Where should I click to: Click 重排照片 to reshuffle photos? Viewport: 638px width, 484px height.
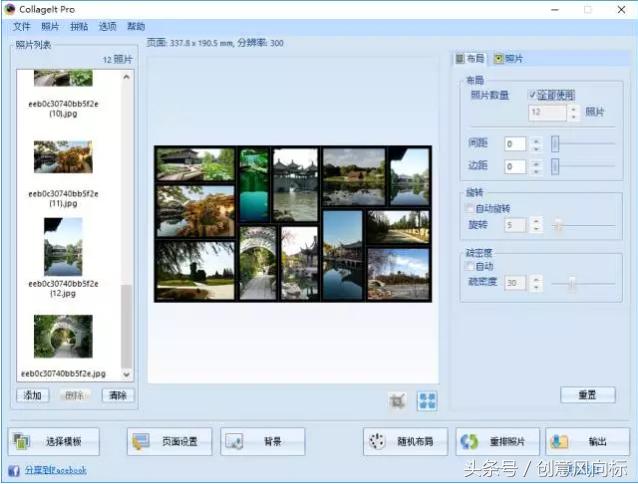point(497,441)
